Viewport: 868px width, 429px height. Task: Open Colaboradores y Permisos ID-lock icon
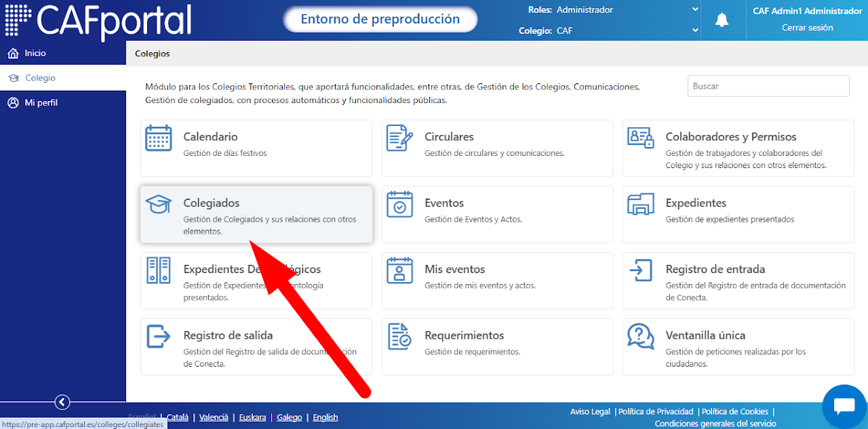(x=641, y=138)
